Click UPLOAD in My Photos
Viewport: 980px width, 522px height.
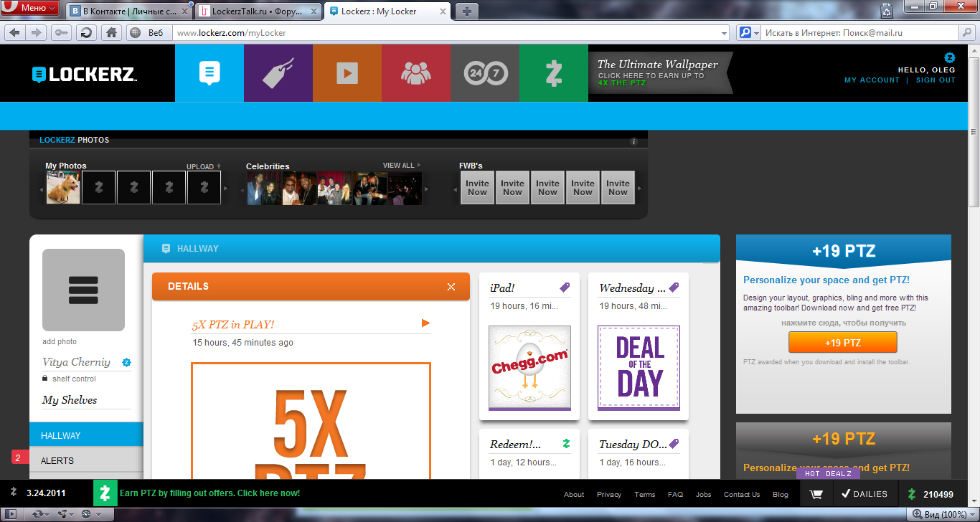click(x=204, y=166)
